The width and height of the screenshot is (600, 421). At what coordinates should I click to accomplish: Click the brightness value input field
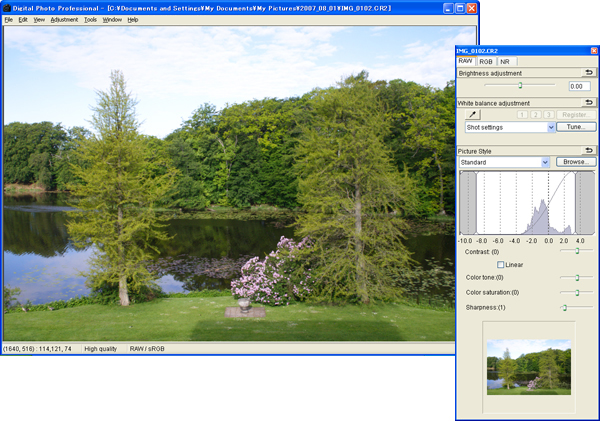coord(579,87)
